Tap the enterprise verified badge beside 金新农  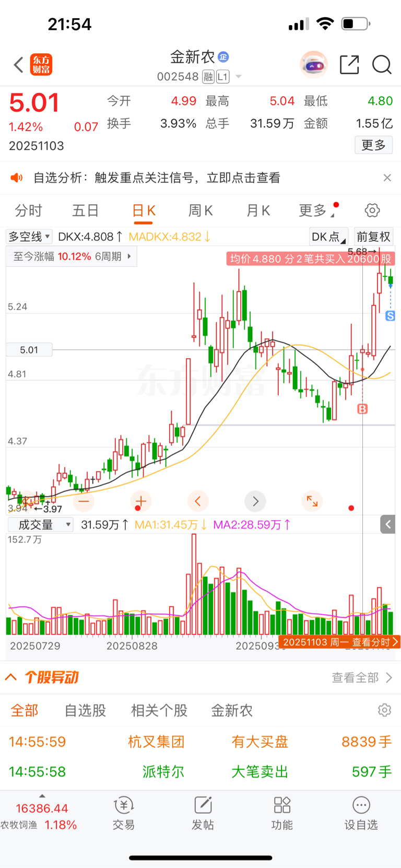coord(223,56)
